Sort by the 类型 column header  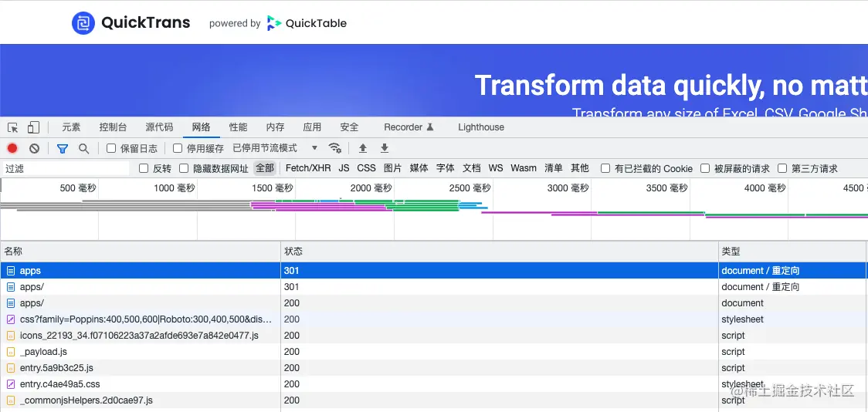[793, 251]
